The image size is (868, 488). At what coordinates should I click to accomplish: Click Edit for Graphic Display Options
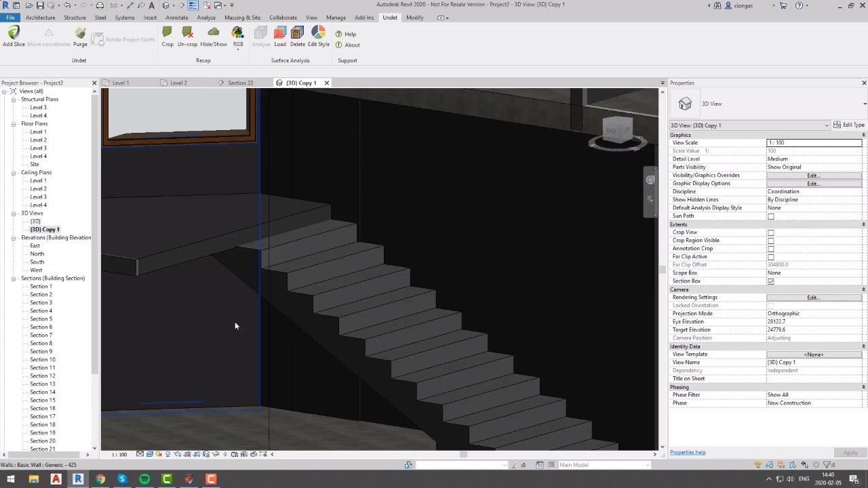click(x=814, y=184)
